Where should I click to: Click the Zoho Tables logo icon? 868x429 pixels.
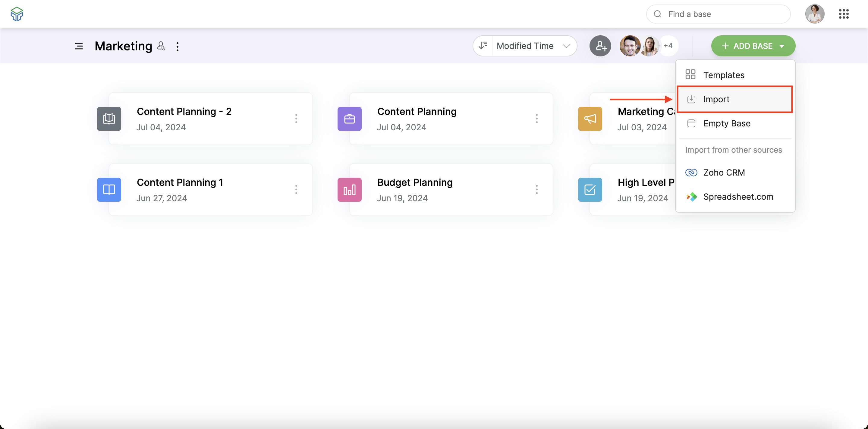pyautogui.click(x=17, y=14)
